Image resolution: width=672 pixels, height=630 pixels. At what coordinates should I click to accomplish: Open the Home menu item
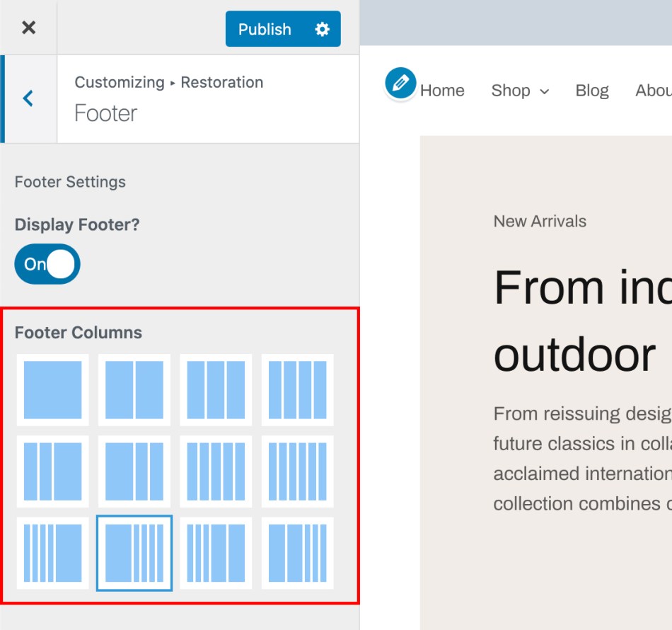(x=442, y=91)
